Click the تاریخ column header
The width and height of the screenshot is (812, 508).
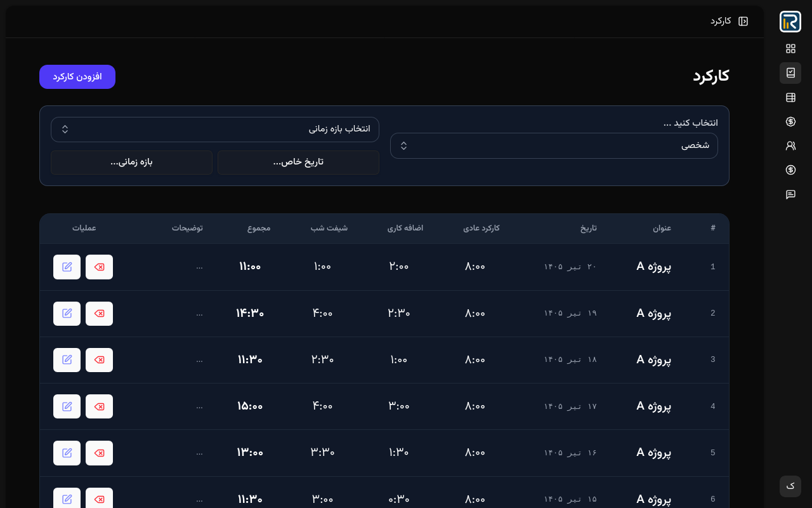pos(588,229)
